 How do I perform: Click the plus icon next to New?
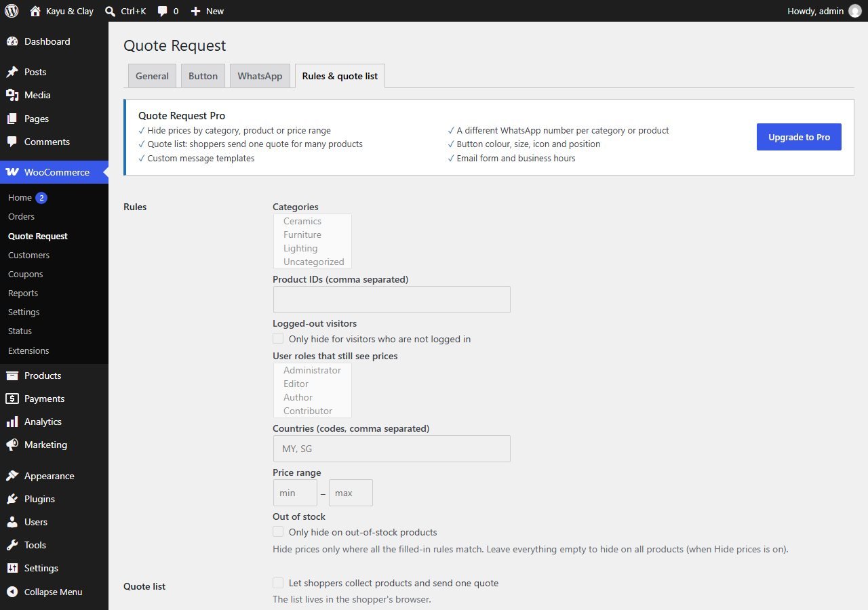[x=195, y=11]
